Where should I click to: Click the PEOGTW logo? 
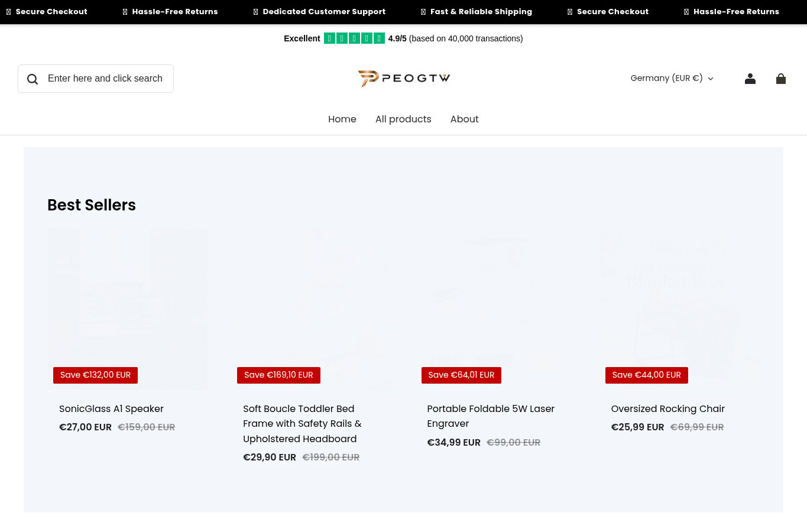[404, 78]
